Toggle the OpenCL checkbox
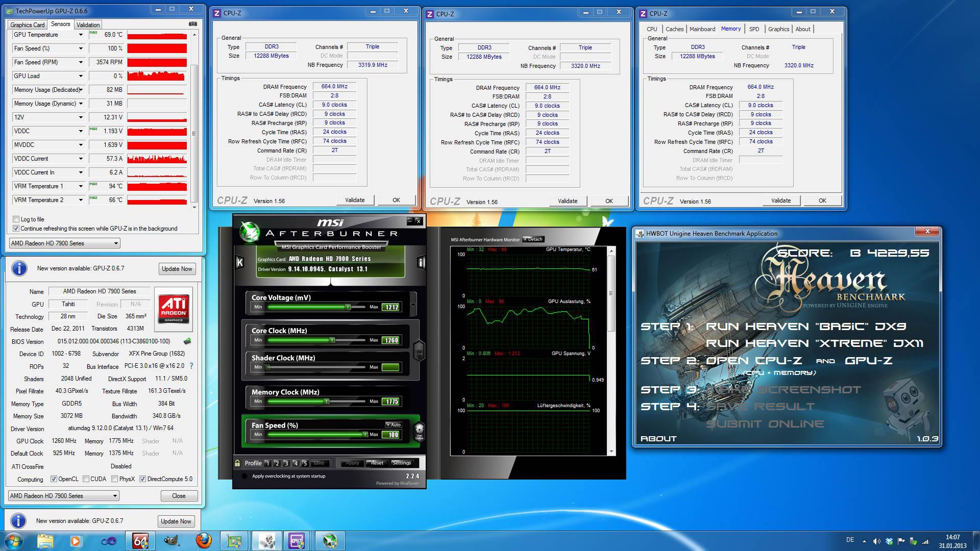Image resolution: width=980 pixels, height=551 pixels. [54, 479]
